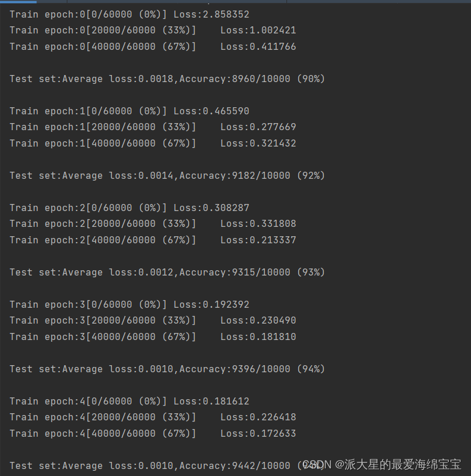Select the test result showing accuracy 9315/10000
The width and height of the screenshot is (471, 476).
click(x=167, y=272)
